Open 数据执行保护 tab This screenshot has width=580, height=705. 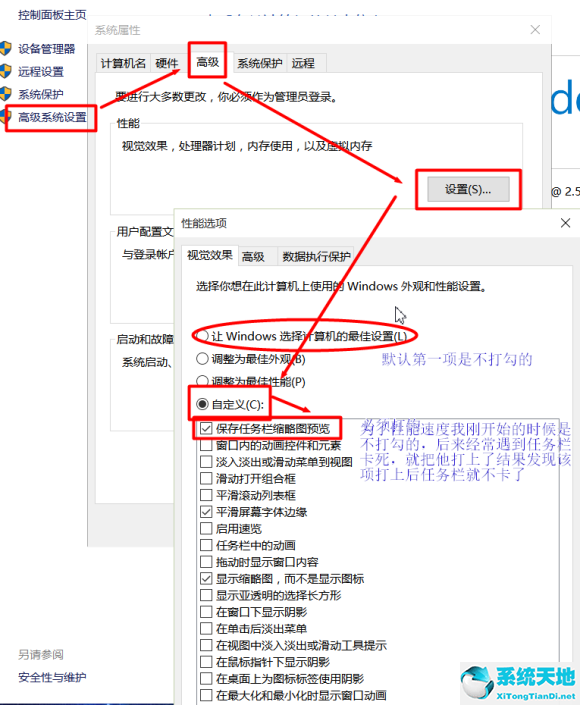(x=316, y=257)
